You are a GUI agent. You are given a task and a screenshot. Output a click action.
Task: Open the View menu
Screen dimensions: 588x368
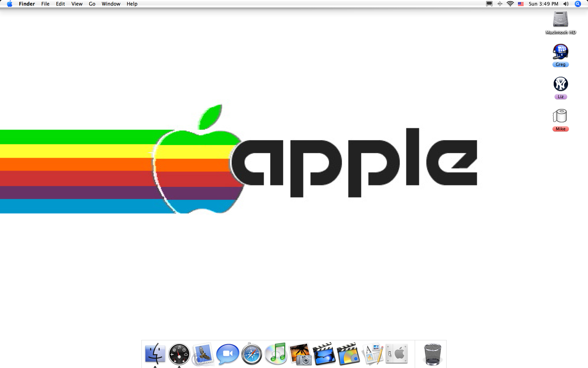click(77, 4)
